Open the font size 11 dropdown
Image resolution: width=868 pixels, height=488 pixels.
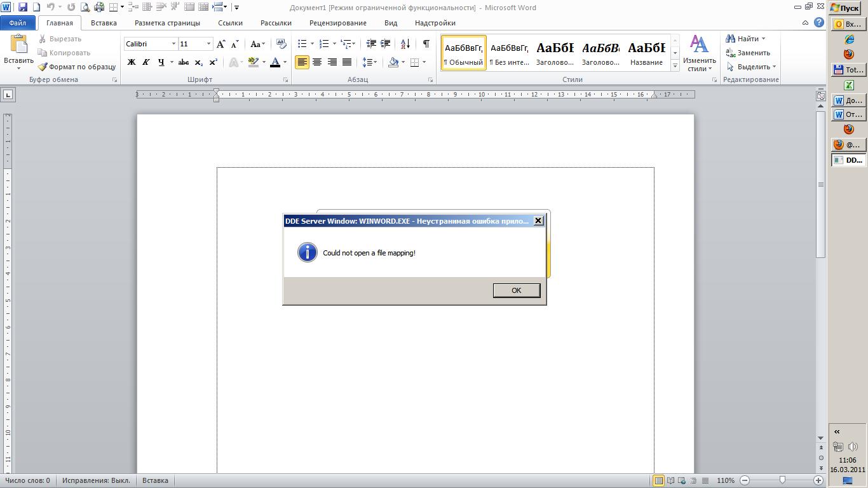tap(208, 44)
